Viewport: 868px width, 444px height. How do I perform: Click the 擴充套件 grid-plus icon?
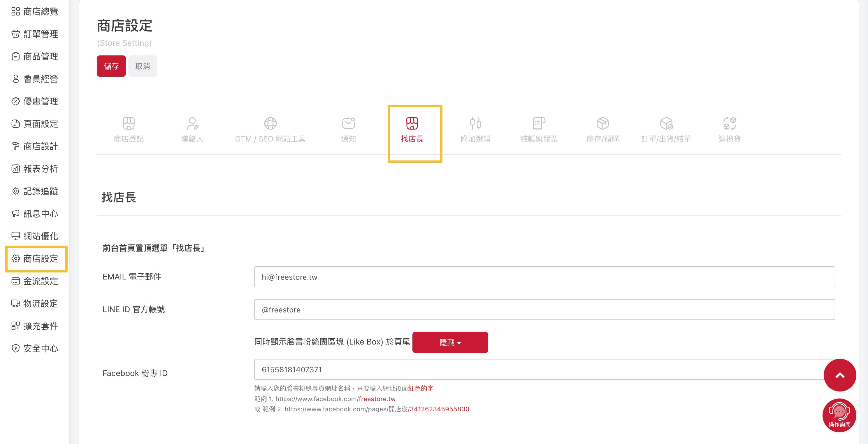click(15, 326)
